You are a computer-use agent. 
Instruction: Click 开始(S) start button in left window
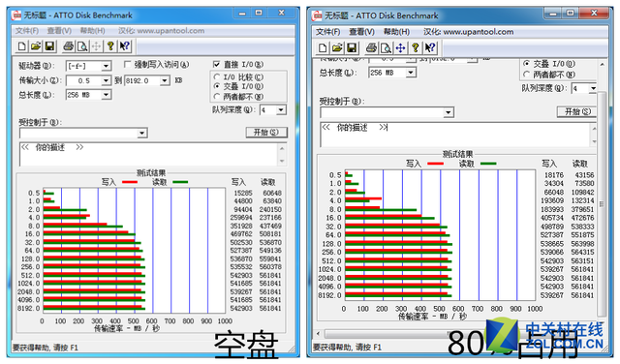pyautogui.click(x=266, y=132)
